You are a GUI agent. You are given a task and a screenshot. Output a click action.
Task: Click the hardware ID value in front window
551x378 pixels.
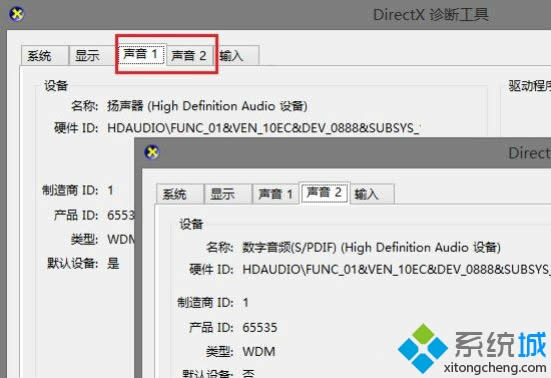point(396,269)
